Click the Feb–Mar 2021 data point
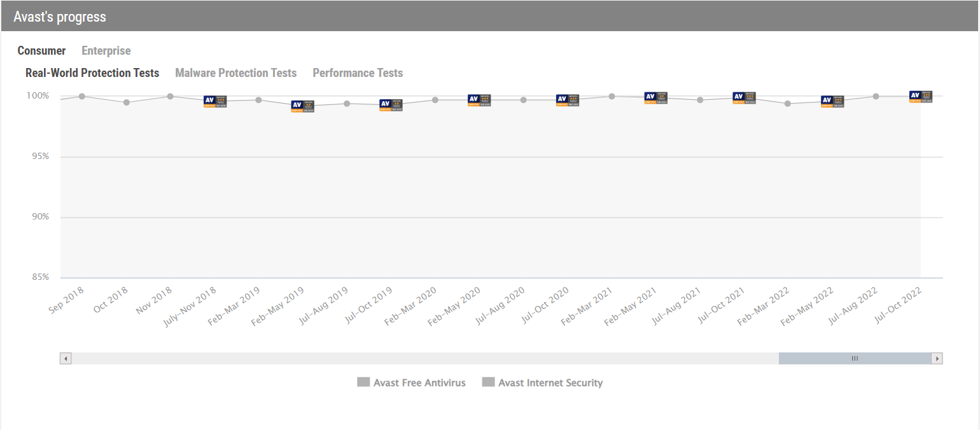Image resolution: width=980 pixels, height=430 pixels. click(612, 97)
